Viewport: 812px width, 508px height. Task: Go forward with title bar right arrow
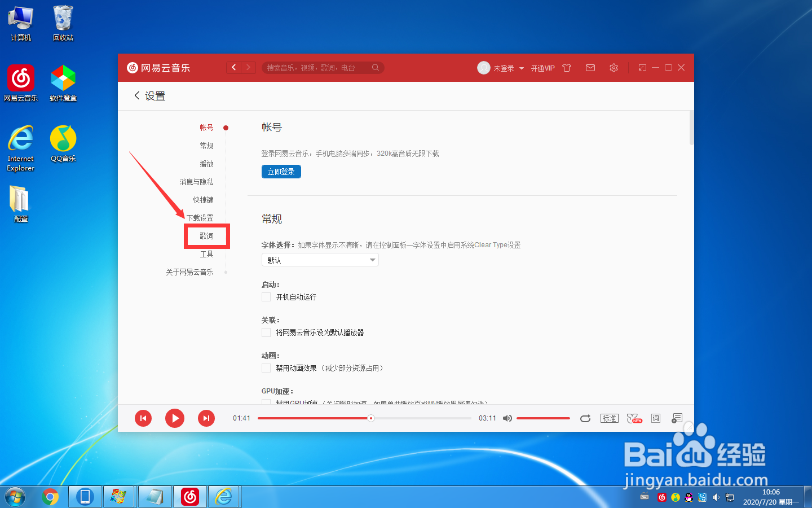249,68
